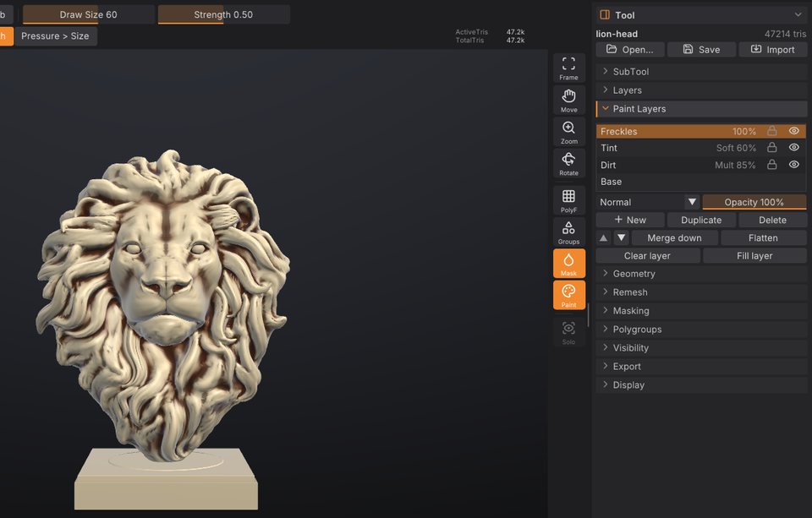Enable Solo mode
This screenshot has width=812, height=518.
coord(568,332)
